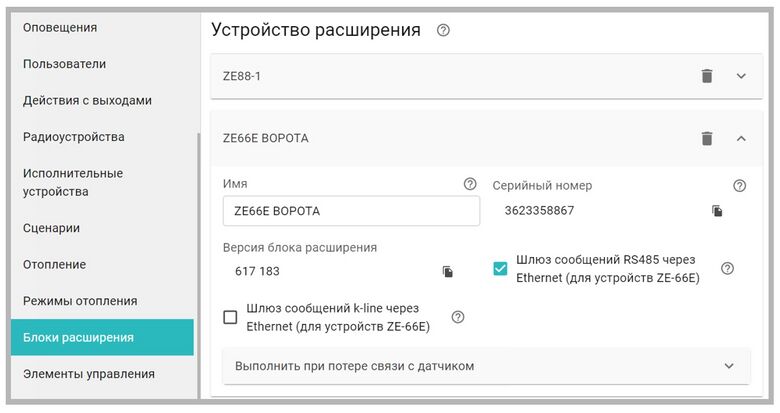Image resolution: width=780 pixels, height=413 pixels.
Task: Delete the ZE66E ВОРОТА device
Action: coord(707,139)
